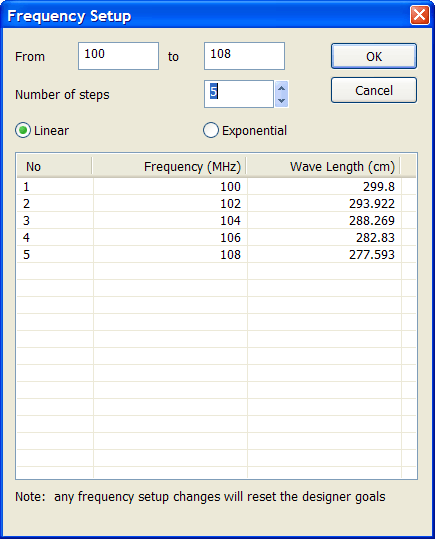Sort by Wave Length (cm) column header
The width and height of the screenshot is (435, 539).
click(x=323, y=167)
